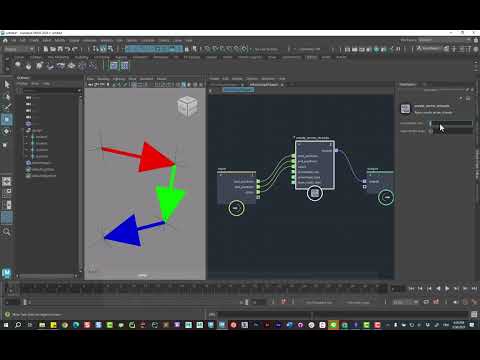This screenshot has width=480, height=360.
Task: Open the Windows Start menu
Action: coord(6,325)
